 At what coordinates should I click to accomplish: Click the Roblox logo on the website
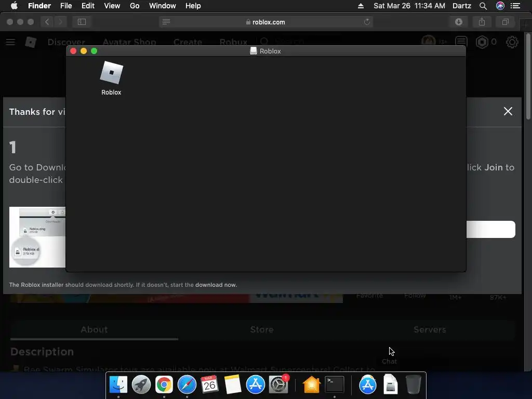pyautogui.click(x=31, y=42)
